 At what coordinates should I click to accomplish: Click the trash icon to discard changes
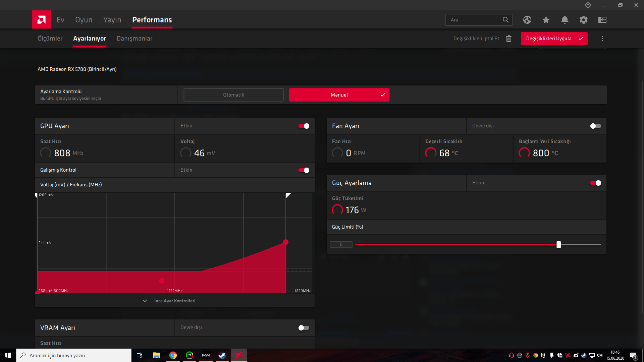508,39
